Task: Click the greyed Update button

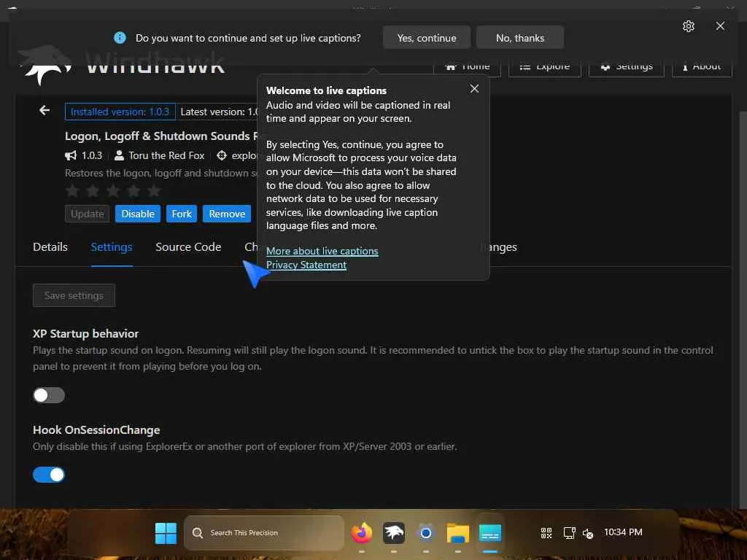Action: (88, 214)
